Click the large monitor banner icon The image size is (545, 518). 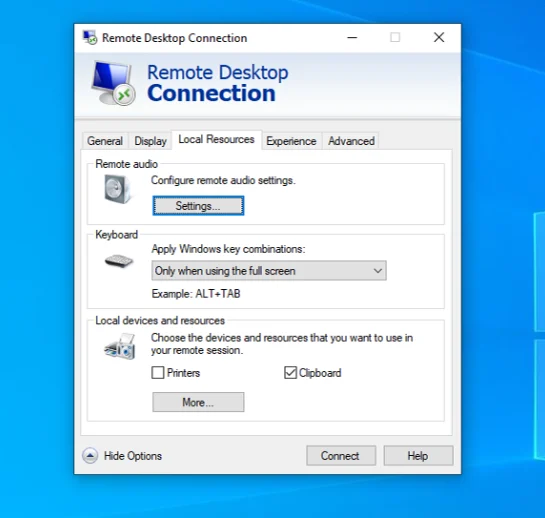(113, 83)
